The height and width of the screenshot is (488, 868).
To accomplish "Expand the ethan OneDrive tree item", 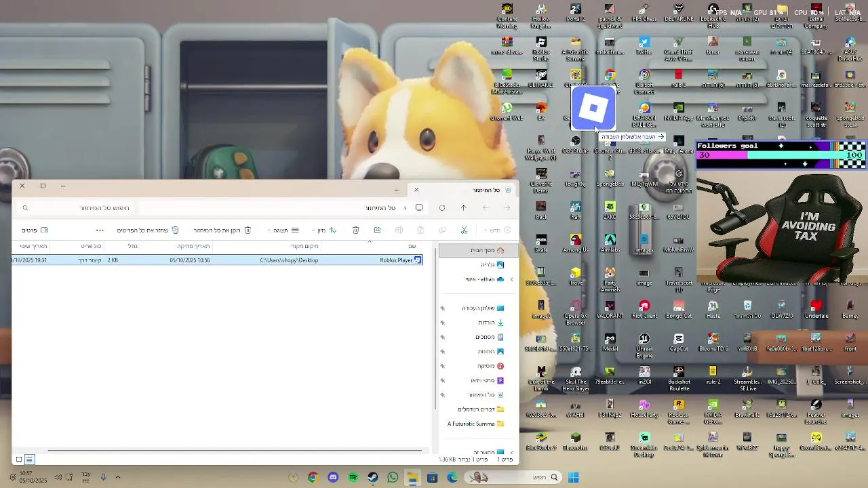I will click(512, 279).
